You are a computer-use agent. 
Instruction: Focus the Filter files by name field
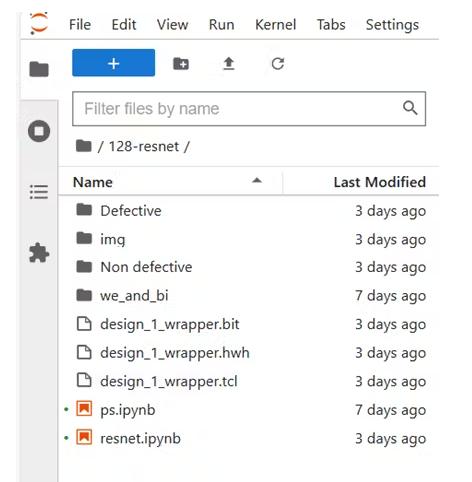coord(249,109)
